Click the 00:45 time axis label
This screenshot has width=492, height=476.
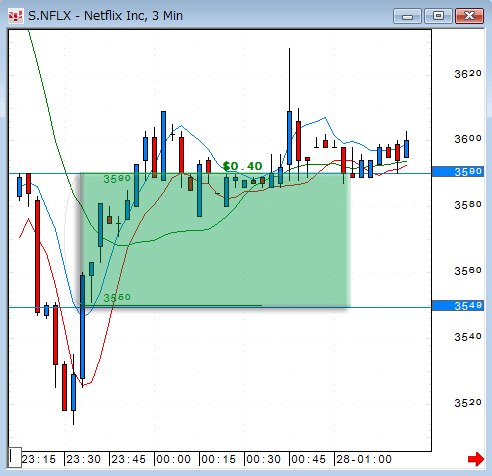(309, 459)
